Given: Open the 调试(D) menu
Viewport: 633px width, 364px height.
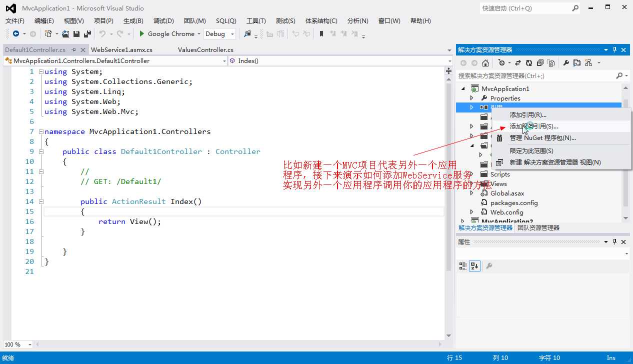Looking at the screenshot, I should coord(163,21).
